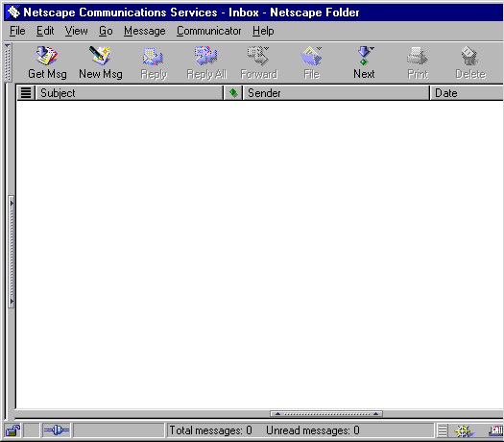Show message pane with right up-arrow
Image resolution: width=504 pixels, height=442 pixels.
pyautogui.click(x=375, y=414)
